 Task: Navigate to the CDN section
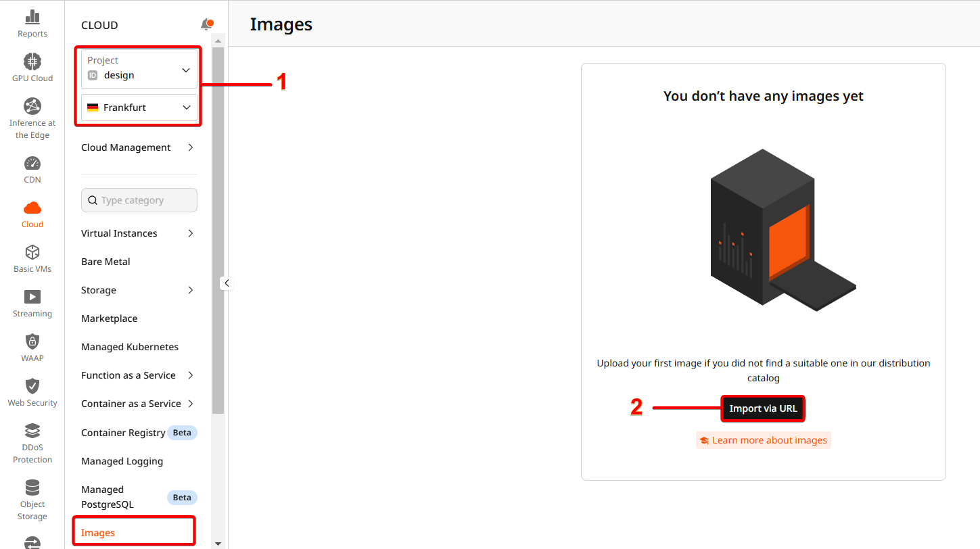coord(32,168)
